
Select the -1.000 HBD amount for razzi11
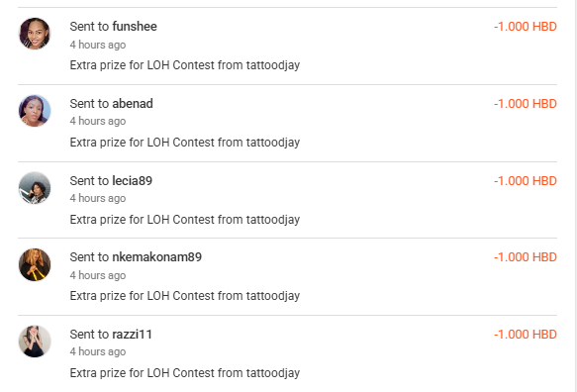pos(526,335)
